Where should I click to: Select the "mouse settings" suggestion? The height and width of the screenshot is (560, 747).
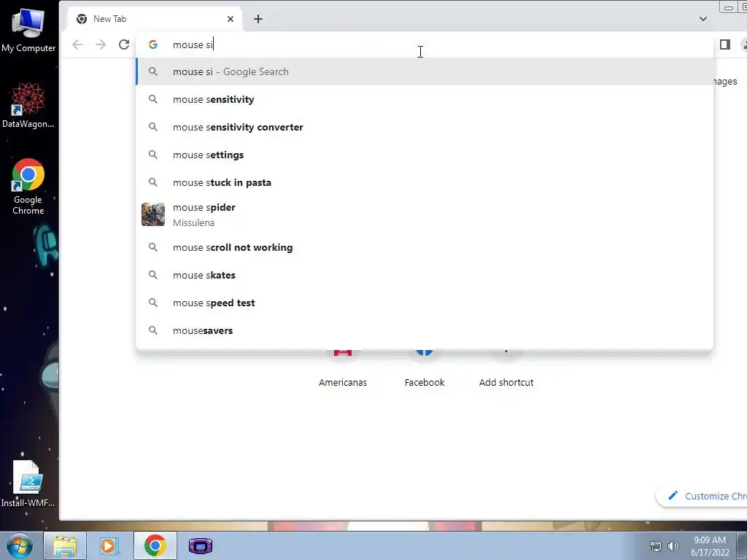[x=425, y=155]
